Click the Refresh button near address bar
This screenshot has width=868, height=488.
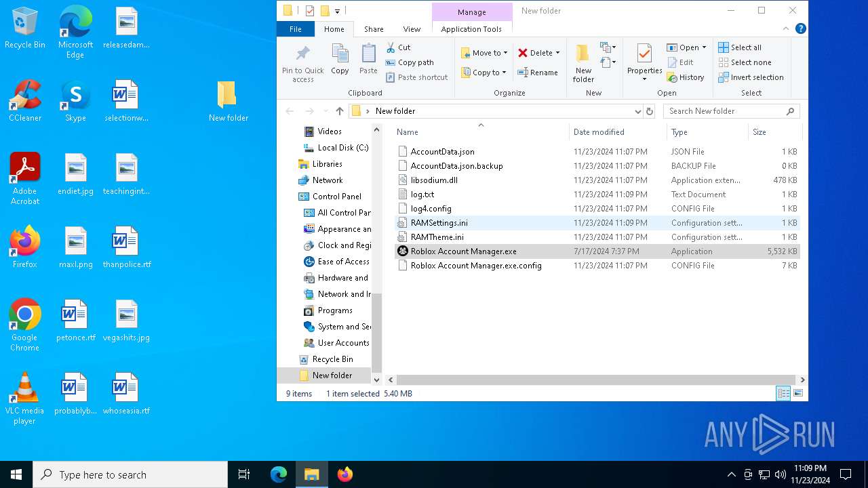pos(650,111)
